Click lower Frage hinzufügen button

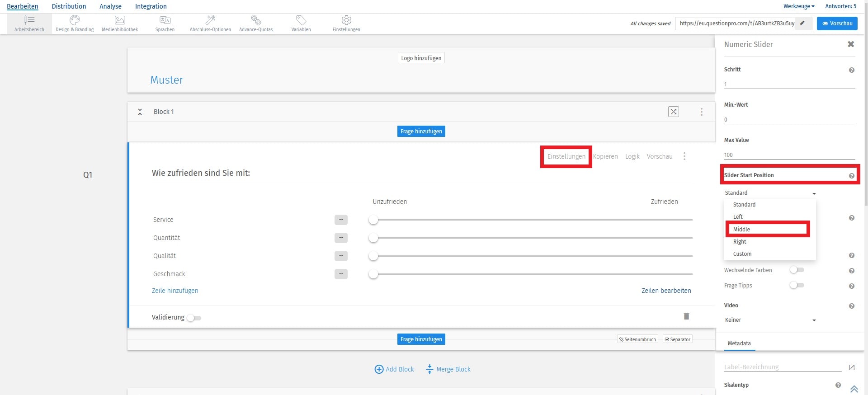(421, 339)
